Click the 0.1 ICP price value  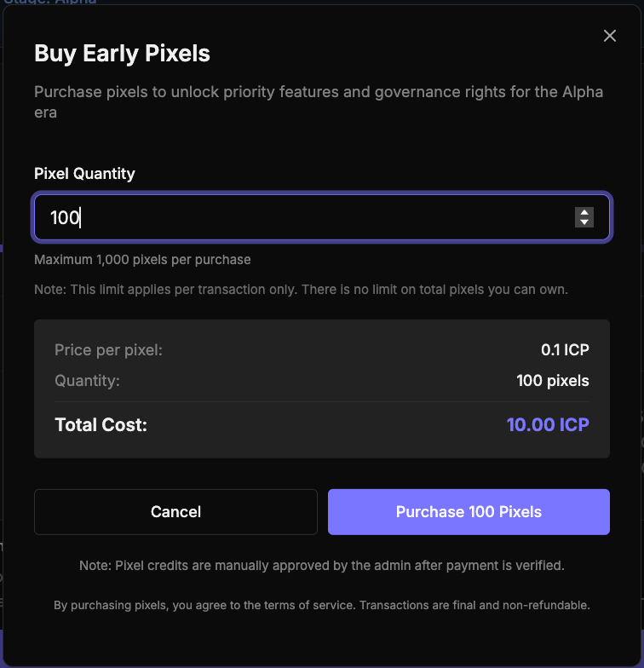pos(565,350)
